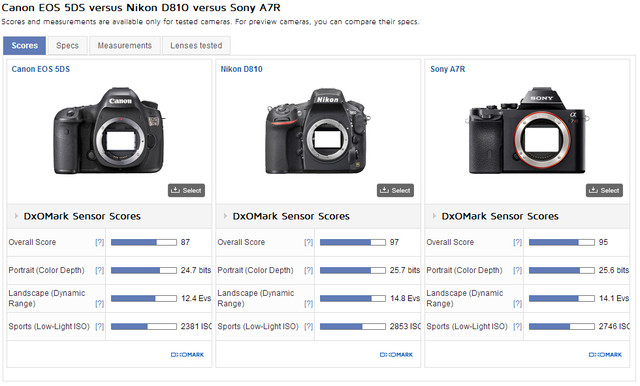Collapse Nikon DxOMark Sensor Scores section
The width and height of the screenshot is (640, 386).
[x=225, y=216]
